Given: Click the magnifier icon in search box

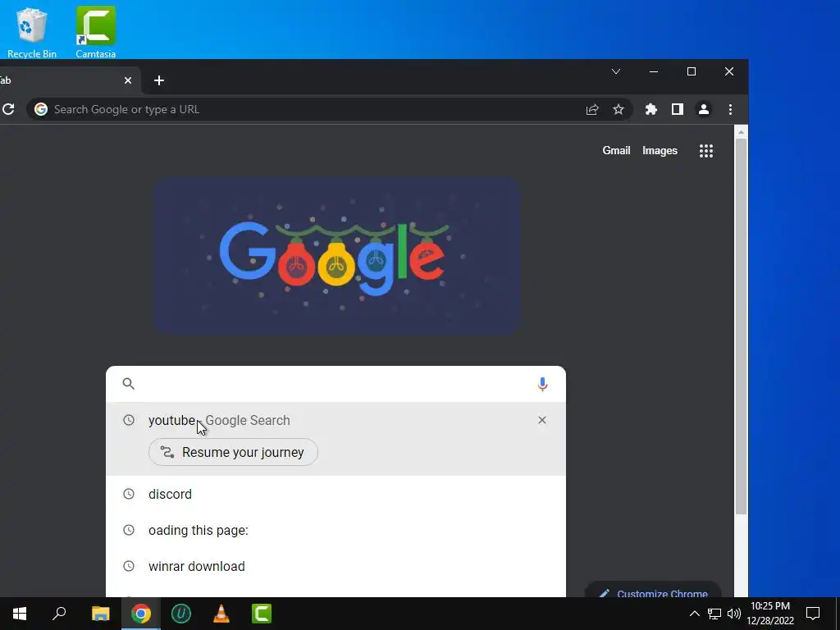Looking at the screenshot, I should click(x=129, y=384).
